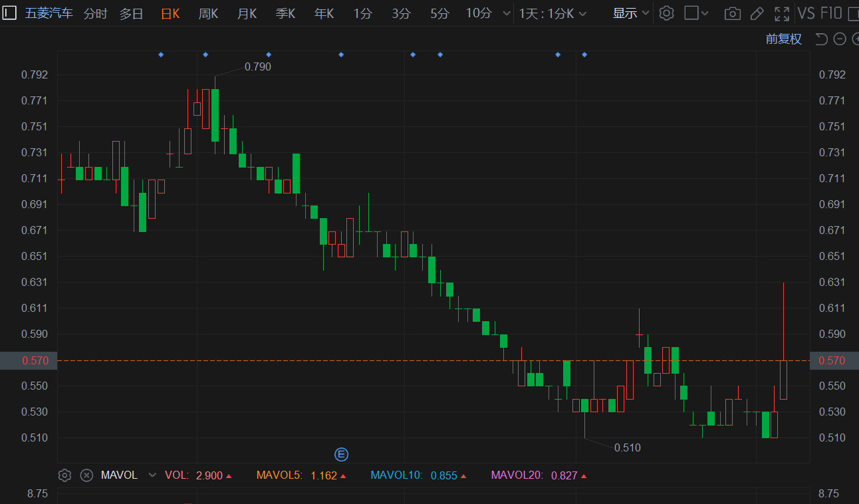Expand more minute intervals after 10分
Image resolution: width=859 pixels, height=504 pixels.
[x=507, y=13]
